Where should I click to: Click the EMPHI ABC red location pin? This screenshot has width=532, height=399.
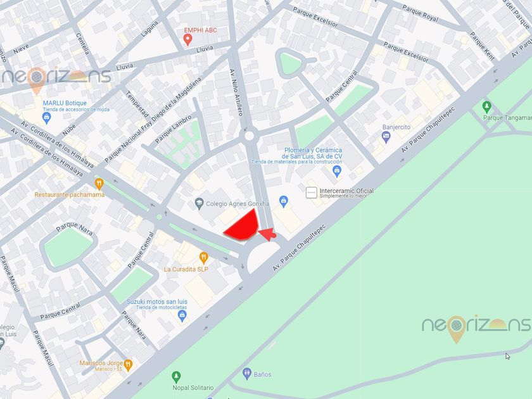pyautogui.click(x=187, y=41)
